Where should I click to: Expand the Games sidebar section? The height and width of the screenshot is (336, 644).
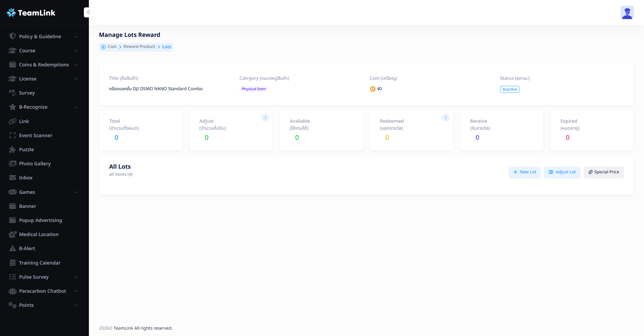[x=76, y=192]
